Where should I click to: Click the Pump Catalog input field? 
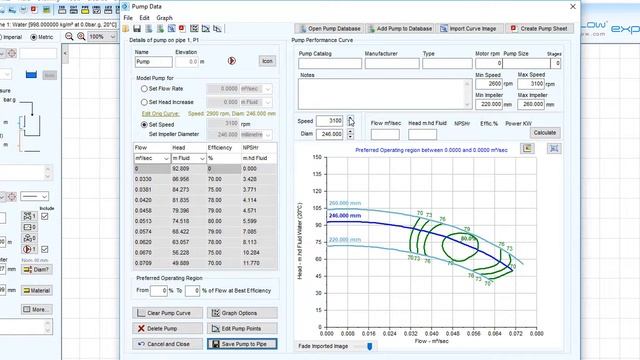(x=330, y=63)
